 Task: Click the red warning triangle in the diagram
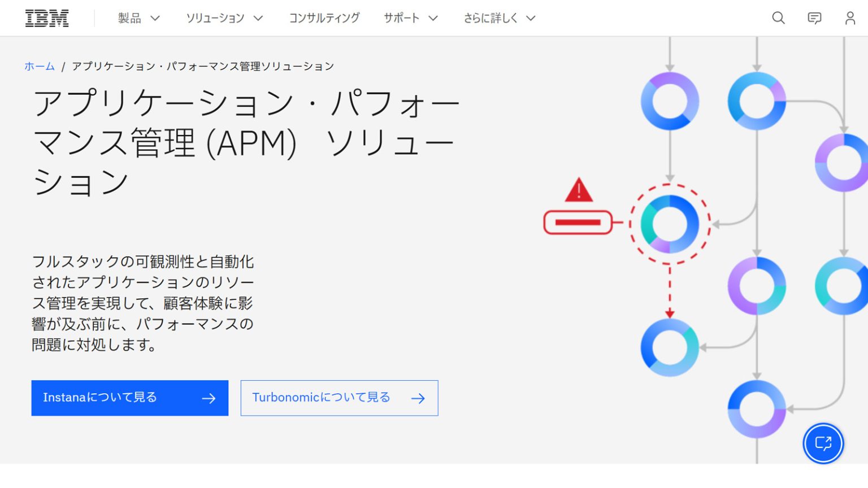578,192
